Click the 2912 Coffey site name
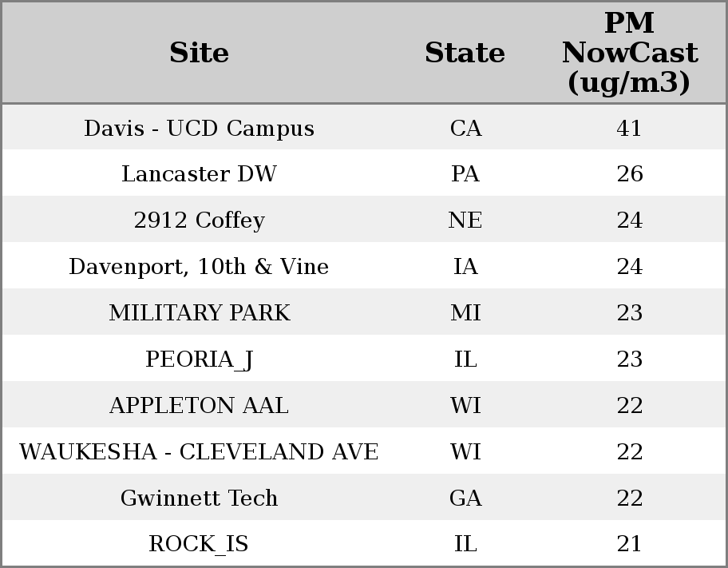The height and width of the screenshot is (568, 728). 199,220
